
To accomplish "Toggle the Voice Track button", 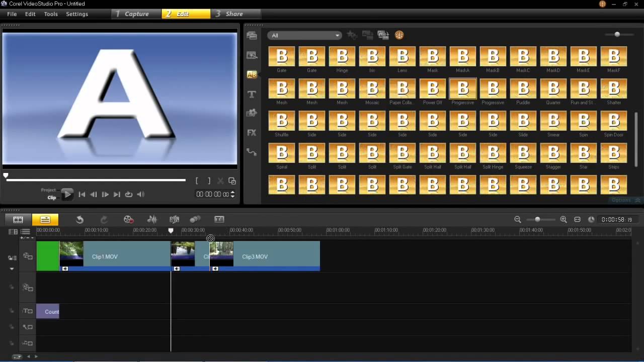I will pyautogui.click(x=28, y=327).
